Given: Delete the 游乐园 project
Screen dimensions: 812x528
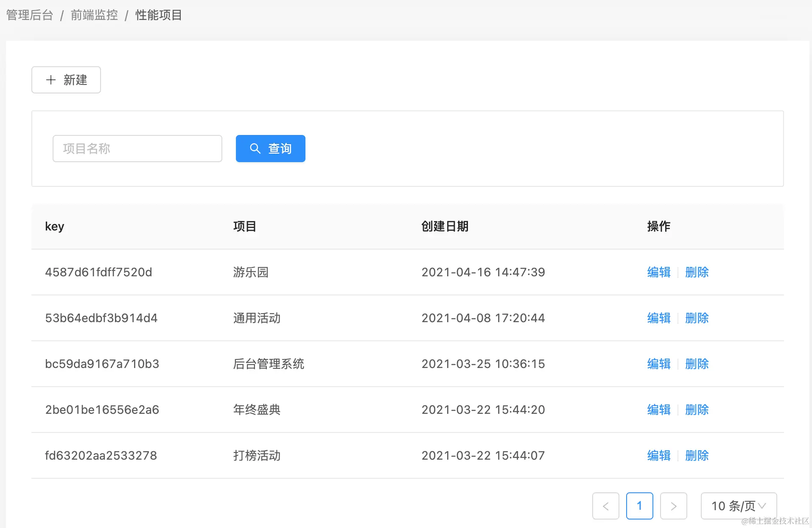Looking at the screenshot, I should click(x=697, y=272).
